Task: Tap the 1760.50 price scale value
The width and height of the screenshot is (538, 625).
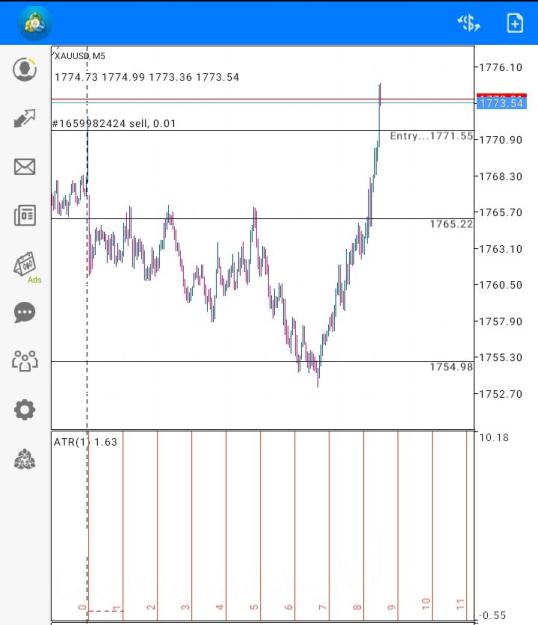Action: [501, 285]
